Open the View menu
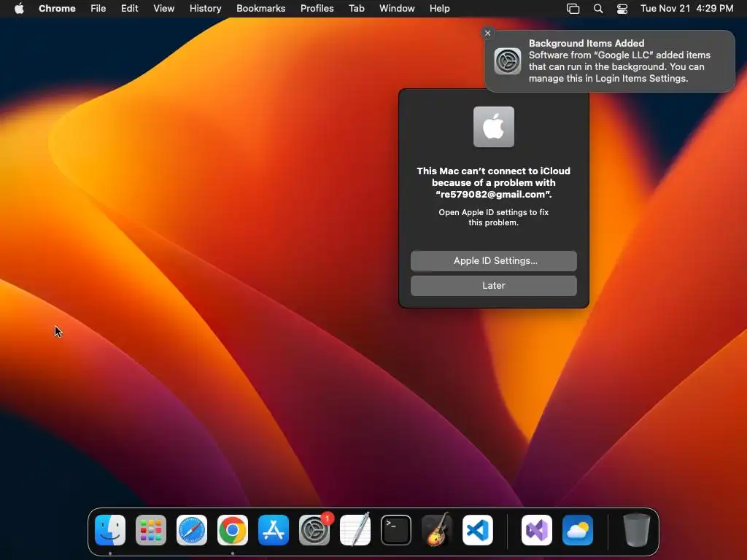 [x=164, y=8]
